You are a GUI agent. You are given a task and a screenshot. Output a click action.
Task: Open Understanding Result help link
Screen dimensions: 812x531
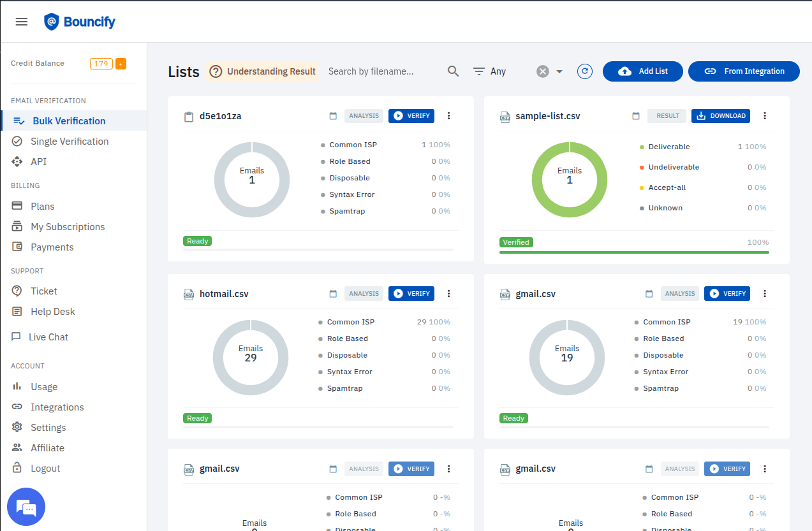(263, 71)
